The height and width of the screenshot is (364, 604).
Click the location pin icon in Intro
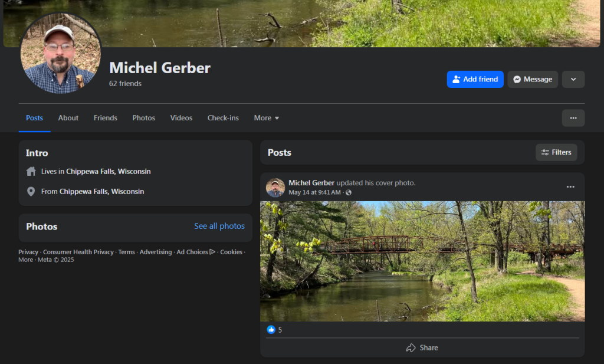point(31,191)
